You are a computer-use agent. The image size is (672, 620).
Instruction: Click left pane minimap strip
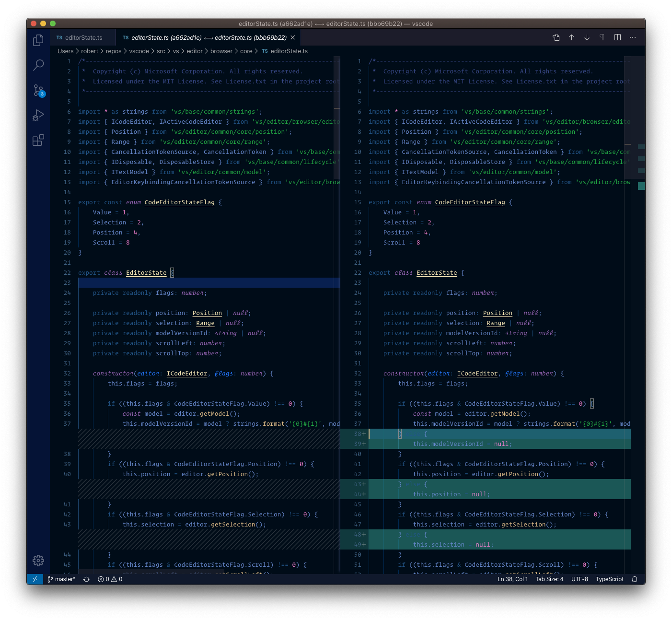(337, 315)
